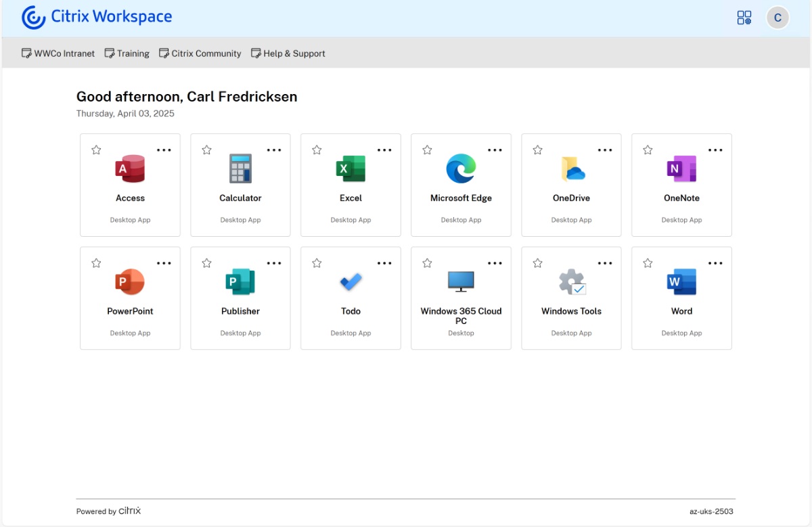This screenshot has width=812, height=527.
Task: Launch Microsoft Edge icon
Action: click(461, 168)
